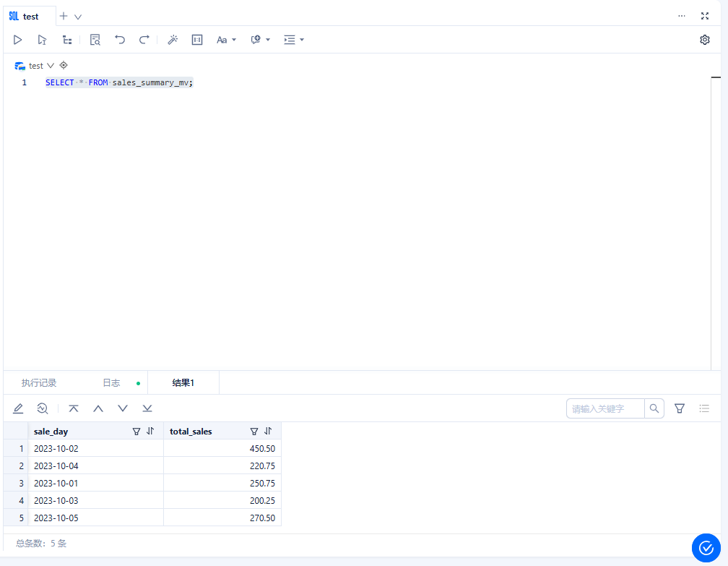728x566 pixels.
Task: Click the keyword search input field
Action: 605,409
